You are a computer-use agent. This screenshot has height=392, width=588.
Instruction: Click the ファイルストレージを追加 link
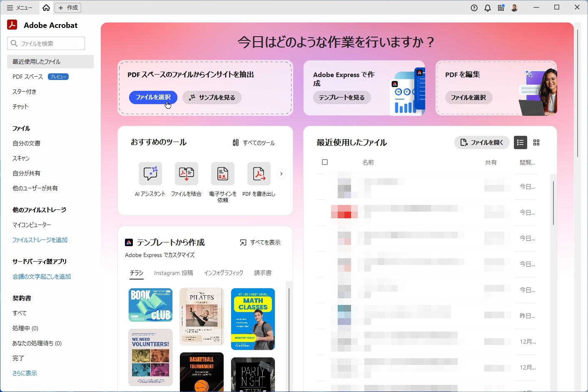tap(40, 240)
